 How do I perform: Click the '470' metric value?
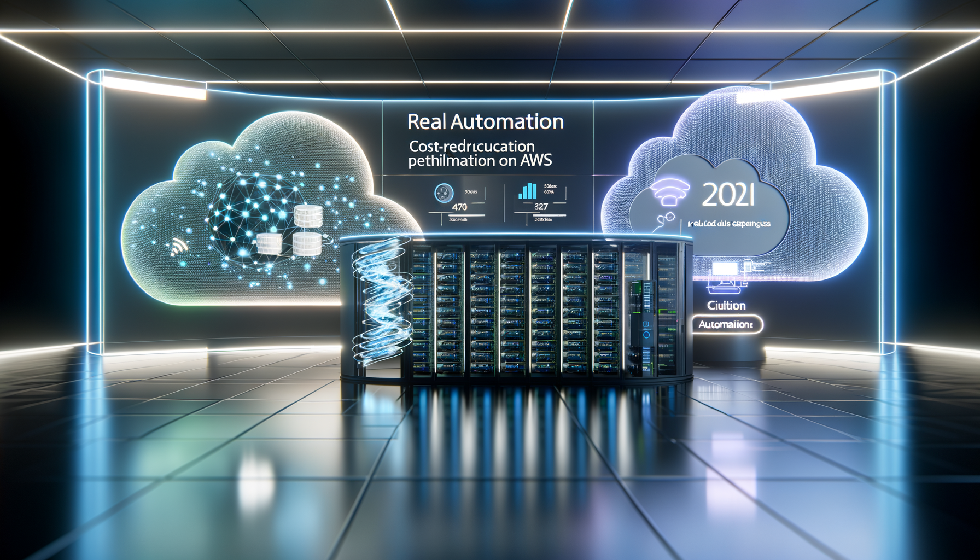pos(459,207)
